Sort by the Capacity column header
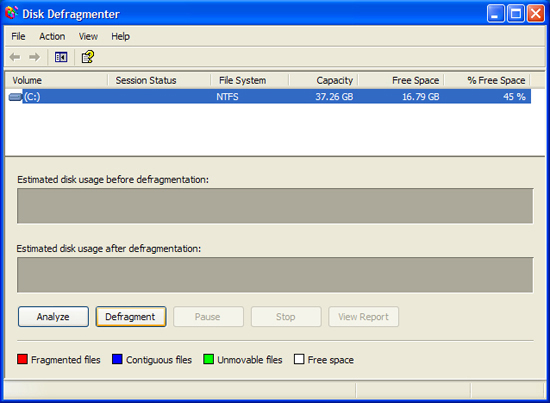550x403 pixels. point(323,80)
